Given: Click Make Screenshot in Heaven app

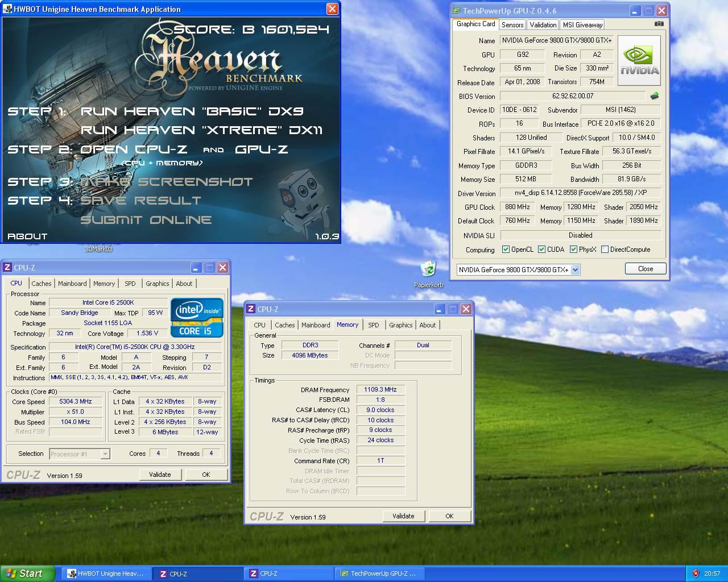Looking at the screenshot, I should click(x=166, y=182).
